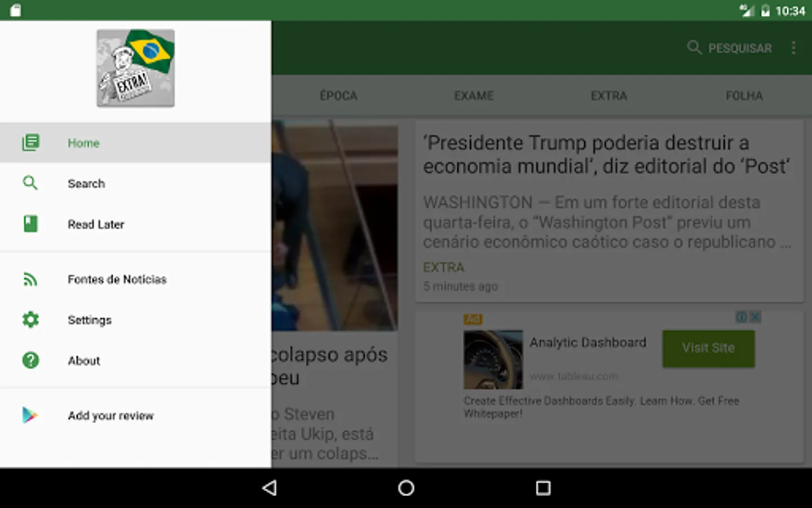
Task: Tap the Read Later bookmark icon
Action: 30,224
